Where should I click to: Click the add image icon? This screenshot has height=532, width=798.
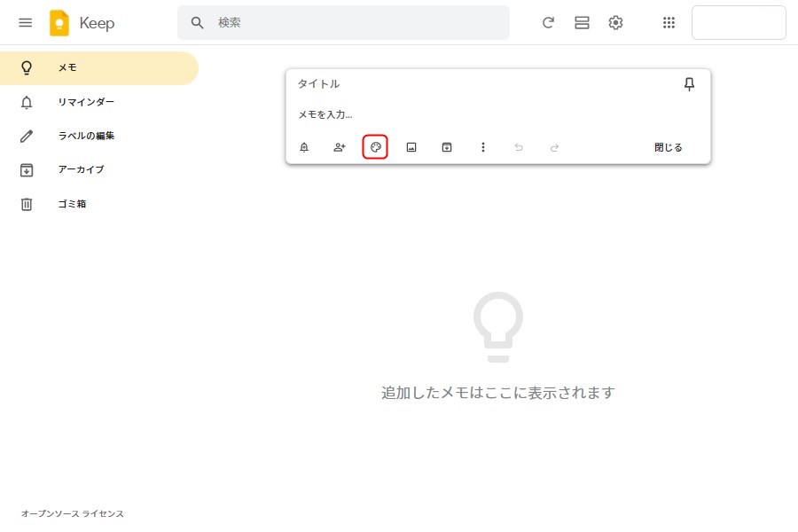pos(411,147)
